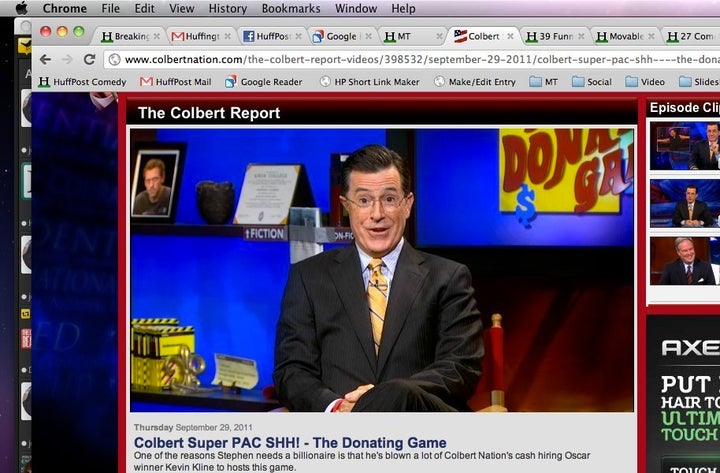Open the second Episode Clips thumbnail of Colbert at desk
Image resolution: width=720 pixels, height=473 pixels.
[685, 203]
